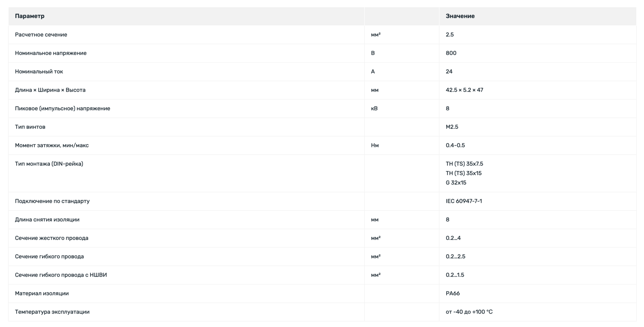Viewport: 644px width, 327px height.
Task: Click the "Пиковое (импульсное) напряжение" label
Action: (x=62, y=108)
